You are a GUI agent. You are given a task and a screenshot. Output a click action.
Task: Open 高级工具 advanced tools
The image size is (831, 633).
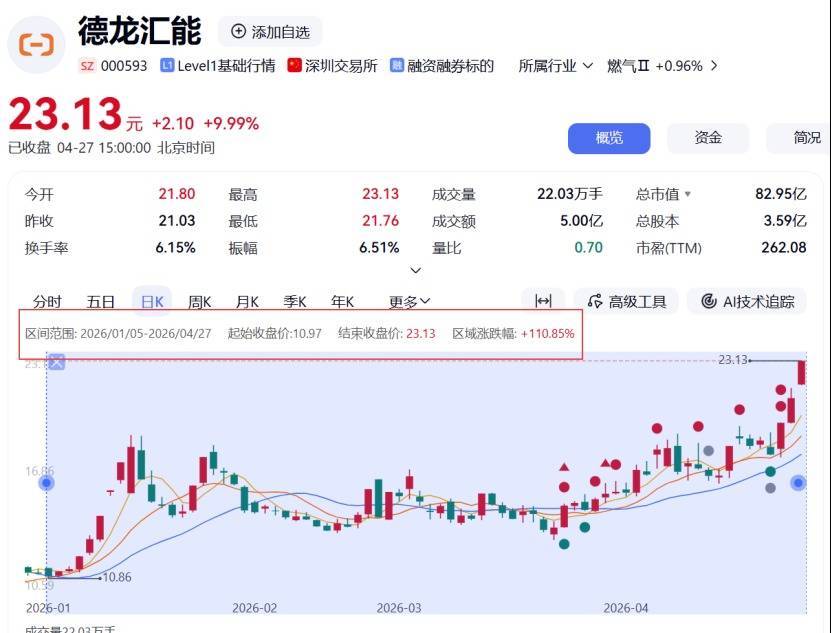[627, 301]
